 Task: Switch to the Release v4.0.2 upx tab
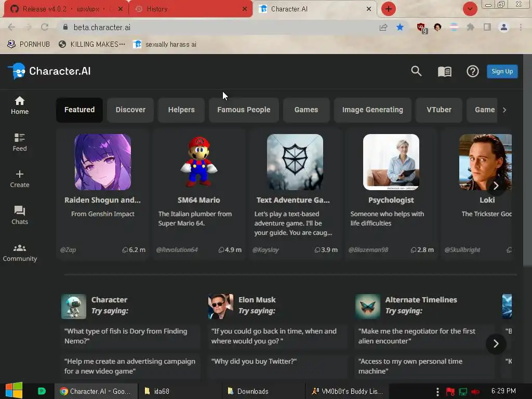(x=66, y=9)
